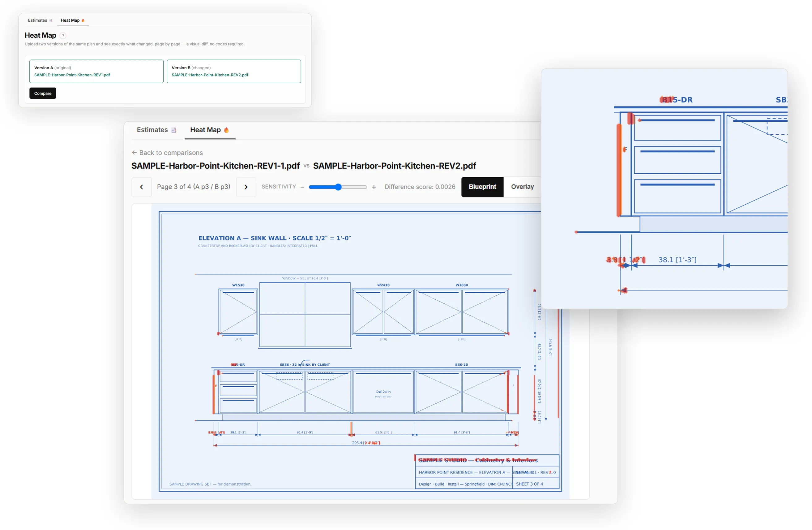The height and width of the screenshot is (530, 812).
Task: Follow the Back to comparisons link
Action: (167, 153)
